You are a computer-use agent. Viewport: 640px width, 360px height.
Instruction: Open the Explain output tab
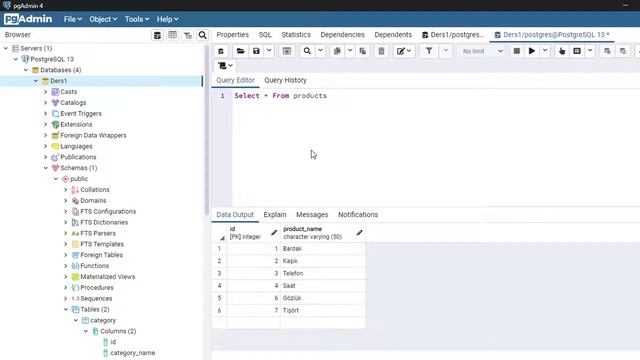[275, 215]
